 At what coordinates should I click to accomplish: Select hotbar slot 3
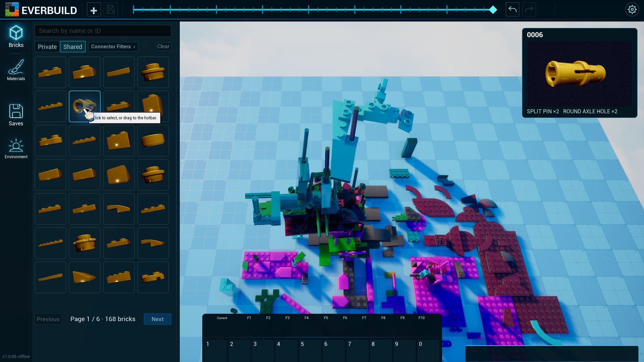pos(263,350)
